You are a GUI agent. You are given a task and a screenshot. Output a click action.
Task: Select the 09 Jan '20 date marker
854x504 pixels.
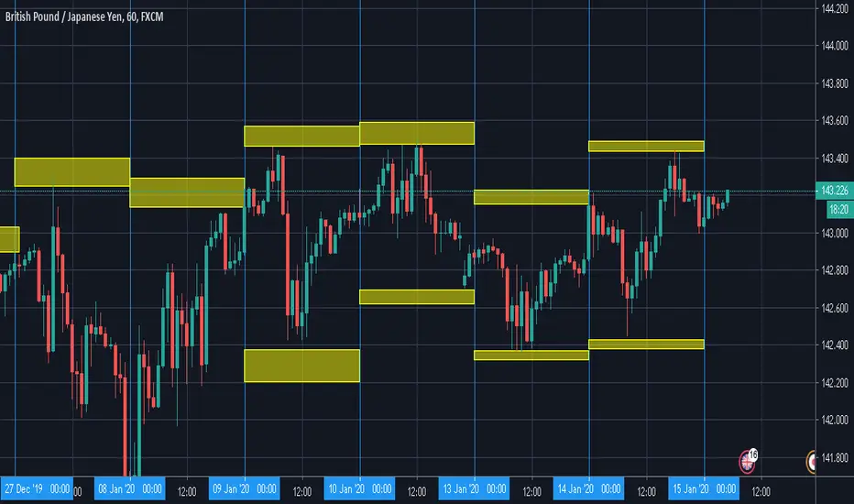coord(244,488)
